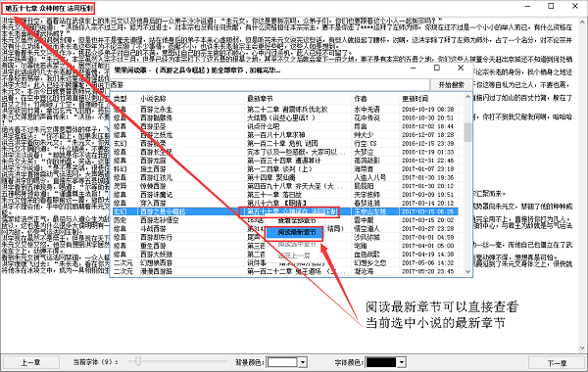Open the 字体颜色 color dropdown
The width and height of the screenshot is (588, 372).
click(402, 362)
